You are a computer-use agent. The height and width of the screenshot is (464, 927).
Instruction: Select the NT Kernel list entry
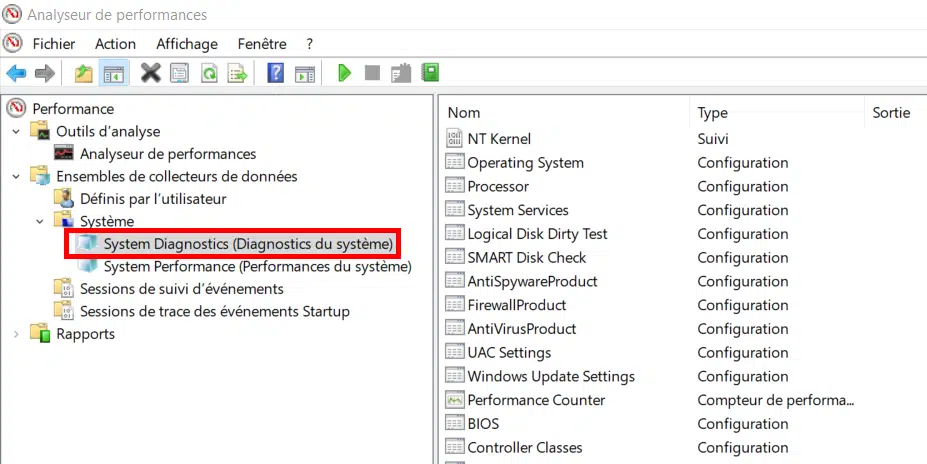pyautogui.click(x=499, y=139)
